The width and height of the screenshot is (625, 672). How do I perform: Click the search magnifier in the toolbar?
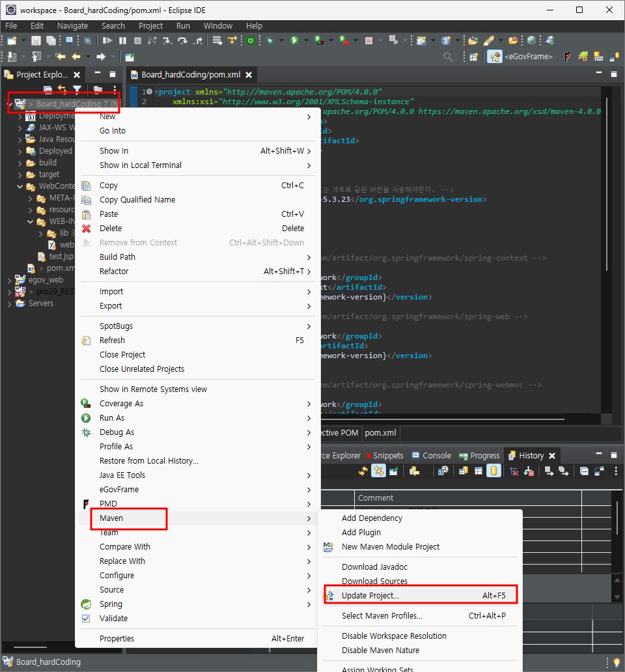tap(448, 57)
